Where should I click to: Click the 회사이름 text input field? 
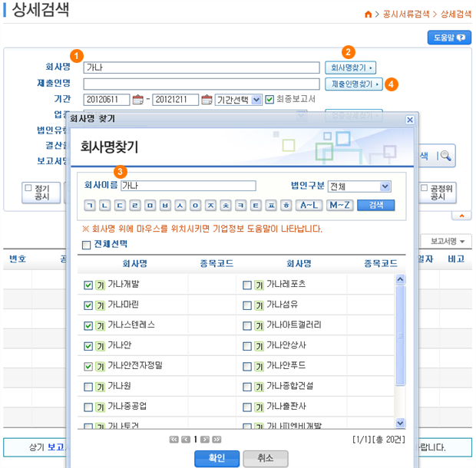[199, 186]
